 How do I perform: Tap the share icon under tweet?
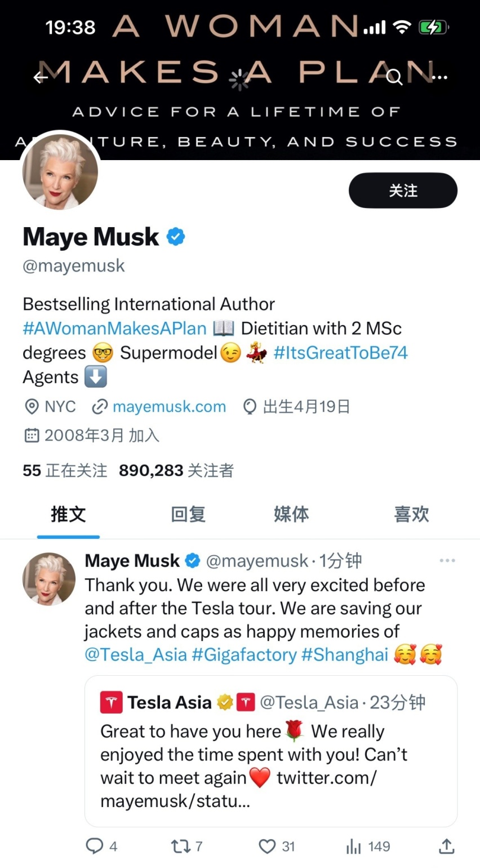click(446, 846)
